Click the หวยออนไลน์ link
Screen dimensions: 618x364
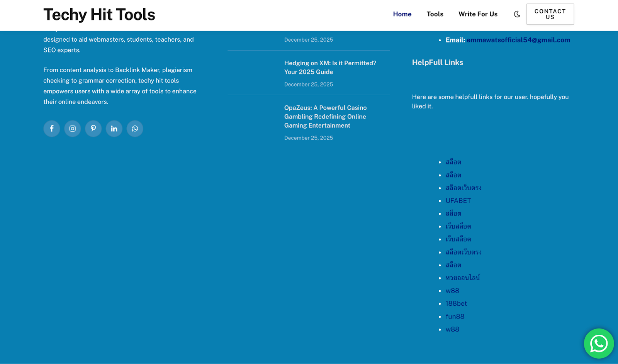(463, 278)
